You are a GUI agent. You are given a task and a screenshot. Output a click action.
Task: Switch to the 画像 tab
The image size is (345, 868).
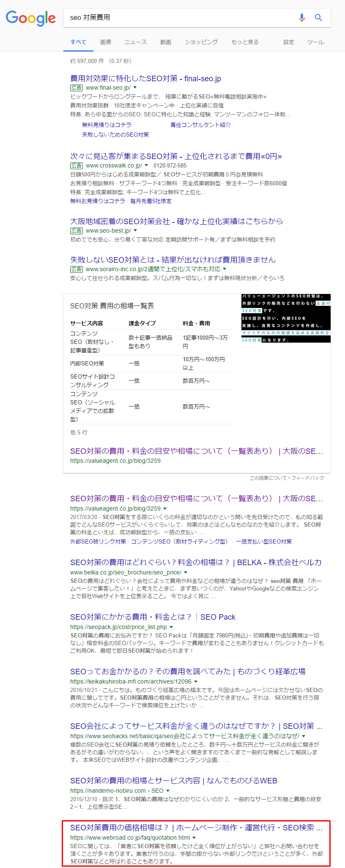tap(106, 42)
